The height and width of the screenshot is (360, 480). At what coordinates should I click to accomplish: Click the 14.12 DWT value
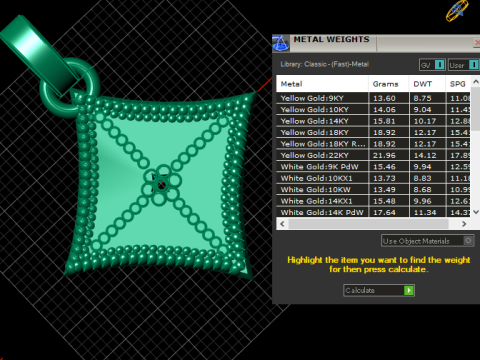(425, 155)
